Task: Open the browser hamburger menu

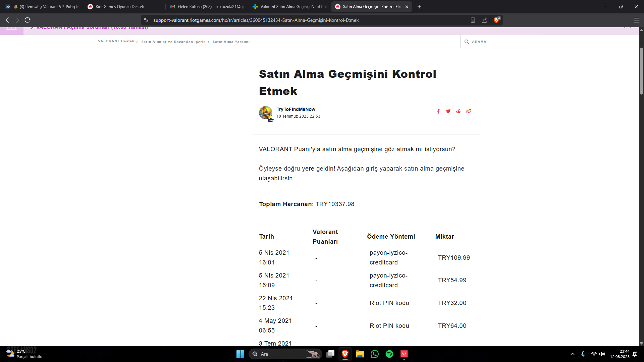Action: (x=636, y=20)
